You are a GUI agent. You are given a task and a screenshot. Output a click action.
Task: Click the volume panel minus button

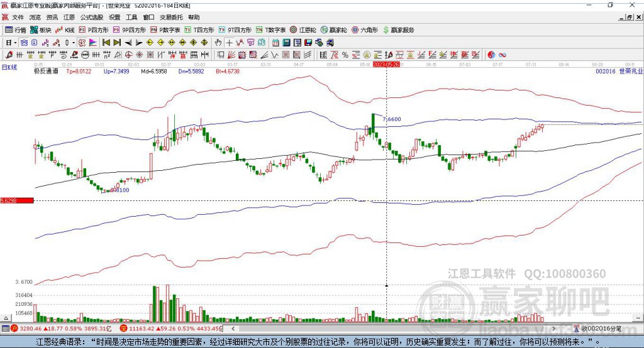(x=638, y=318)
